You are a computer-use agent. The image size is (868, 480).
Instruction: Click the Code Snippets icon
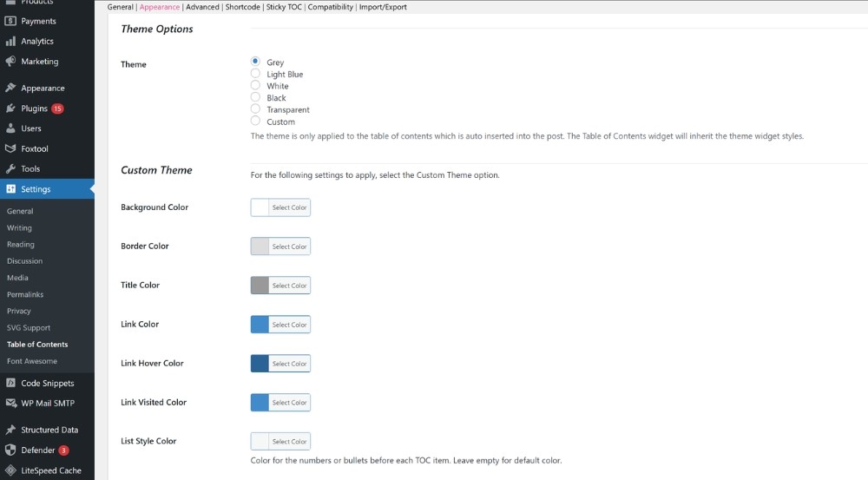tap(10, 383)
